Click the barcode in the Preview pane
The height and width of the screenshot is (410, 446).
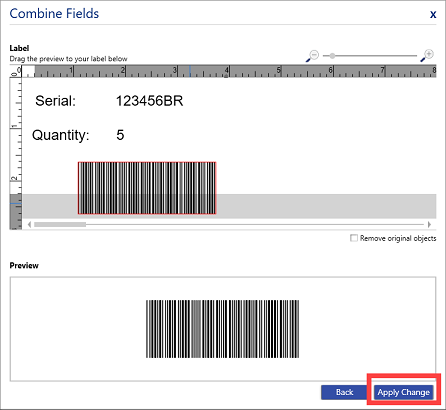coord(223,329)
